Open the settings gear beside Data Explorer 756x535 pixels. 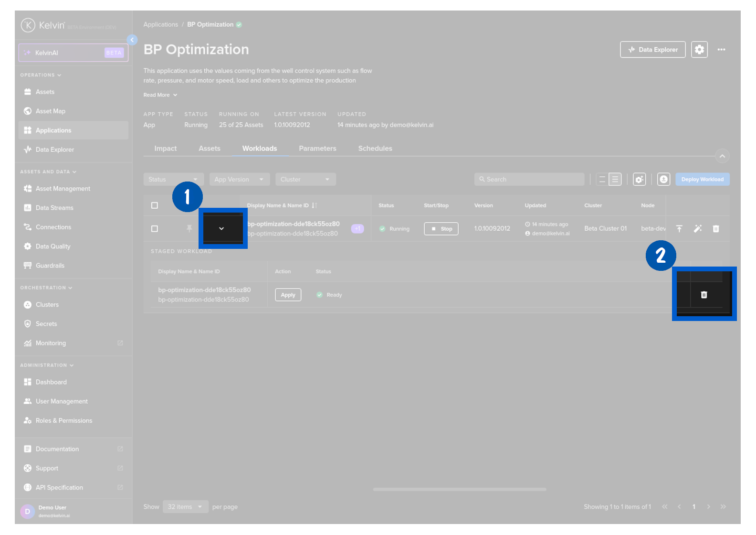(x=699, y=50)
